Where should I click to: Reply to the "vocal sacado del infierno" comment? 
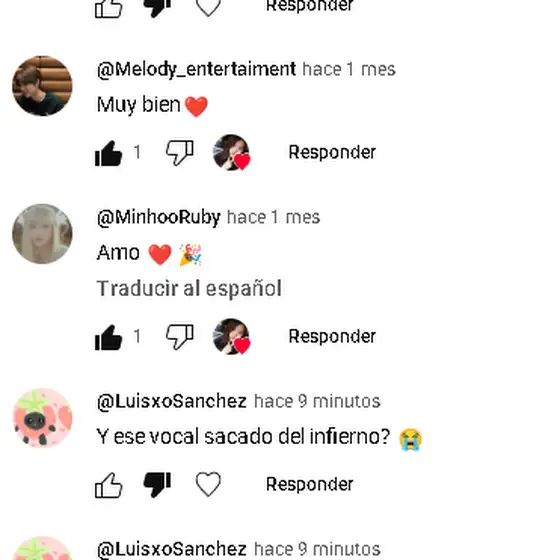pos(309,485)
